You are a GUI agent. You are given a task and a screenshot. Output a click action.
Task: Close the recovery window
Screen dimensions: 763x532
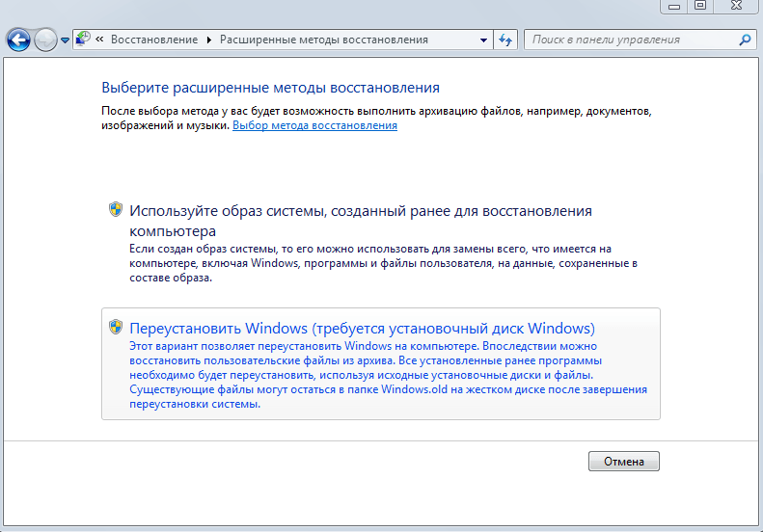click(736, 6)
